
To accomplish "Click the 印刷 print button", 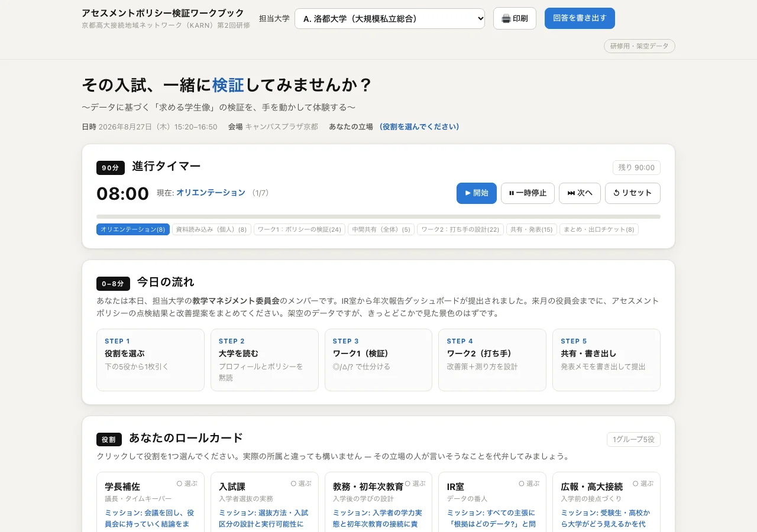I will click(x=515, y=18).
